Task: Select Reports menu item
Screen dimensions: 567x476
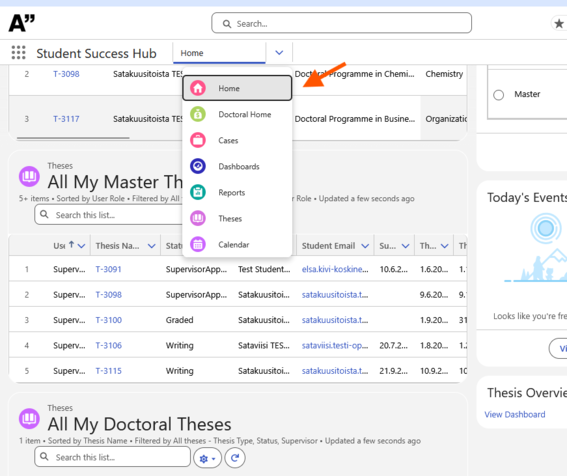Action: tap(237, 192)
